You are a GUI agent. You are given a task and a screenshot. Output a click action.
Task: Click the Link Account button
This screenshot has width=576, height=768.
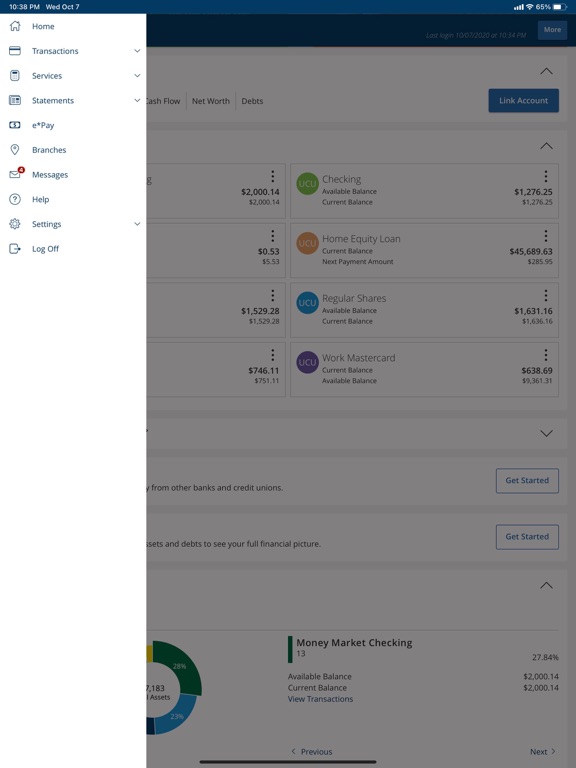[524, 100]
